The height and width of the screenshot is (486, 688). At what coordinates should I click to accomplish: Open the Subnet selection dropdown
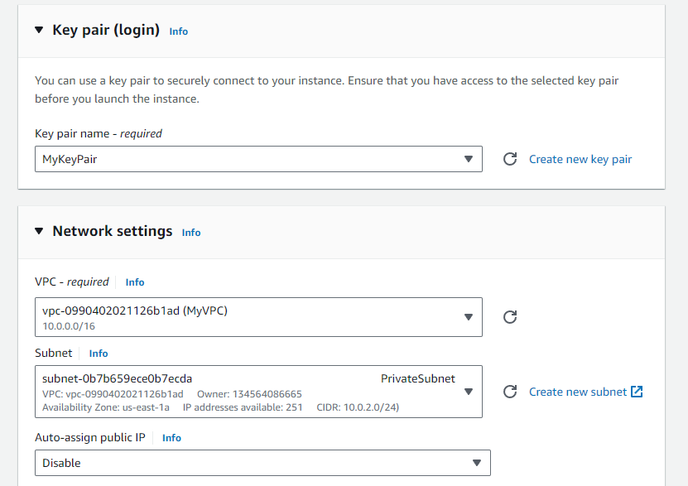[258, 391]
